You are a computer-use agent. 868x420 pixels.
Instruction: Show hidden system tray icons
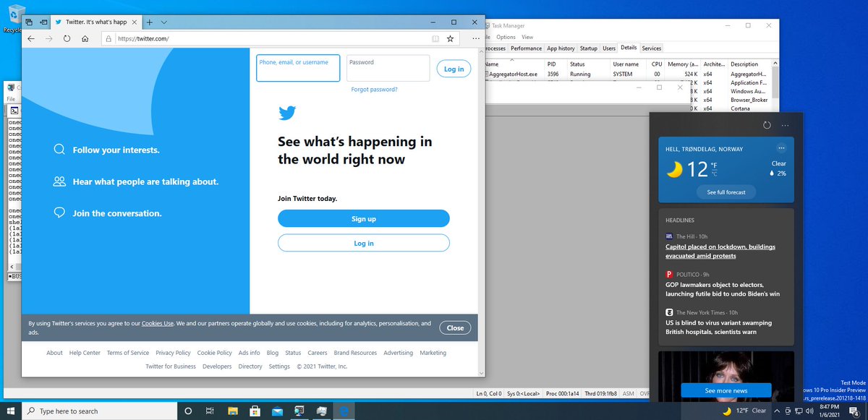777,411
